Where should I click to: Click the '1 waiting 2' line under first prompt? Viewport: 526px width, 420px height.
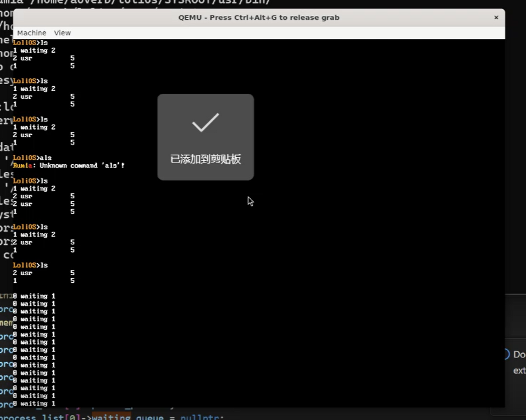[34, 51]
